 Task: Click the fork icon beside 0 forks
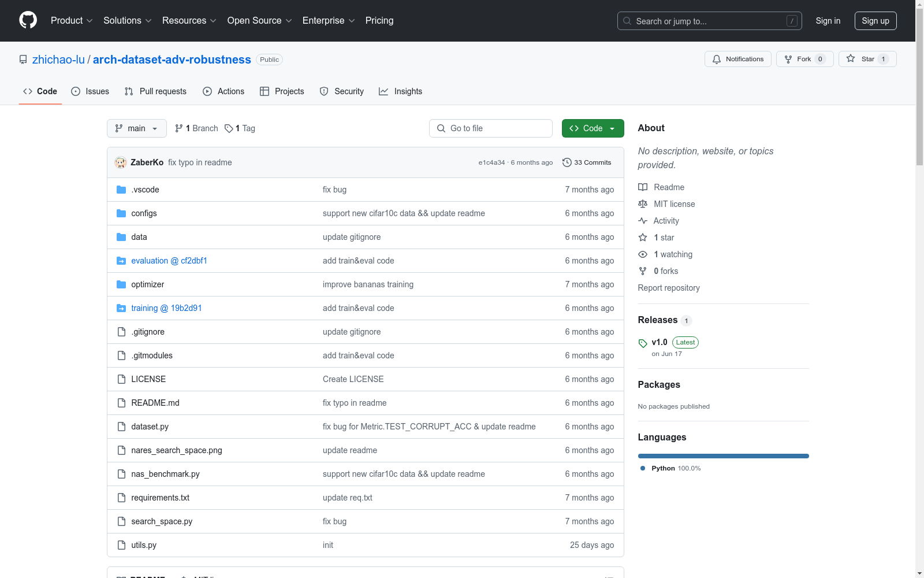click(x=643, y=271)
